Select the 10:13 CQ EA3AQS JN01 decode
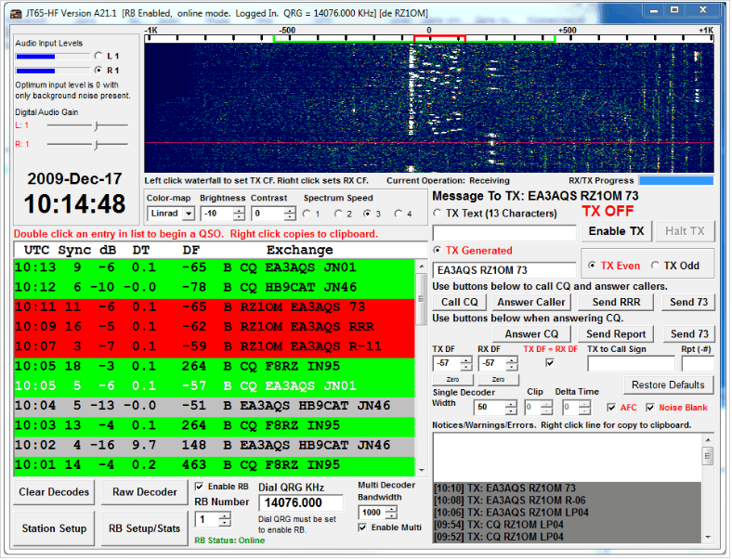The image size is (732, 560). 215,267
